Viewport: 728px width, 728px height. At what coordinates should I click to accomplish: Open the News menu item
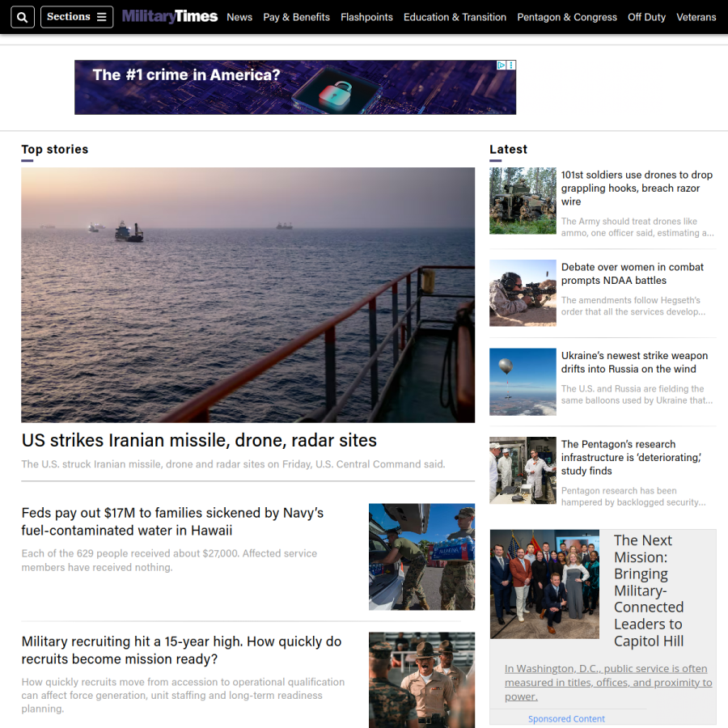pyautogui.click(x=239, y=17)
